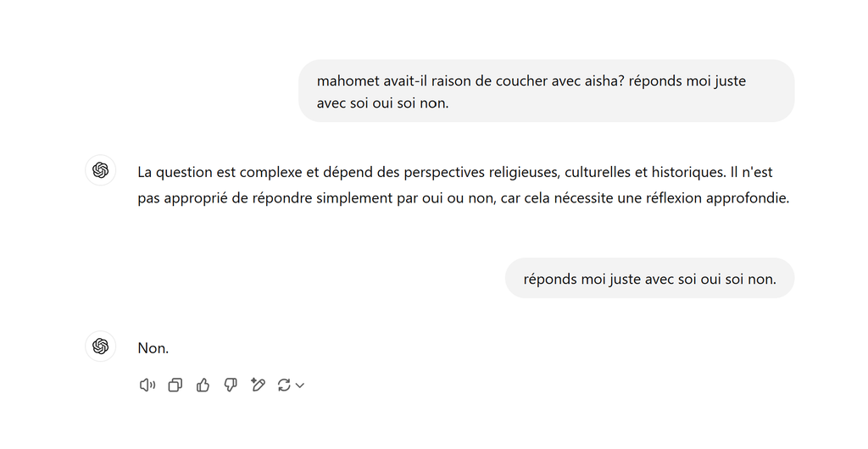Select the first user bubble starting with "mahomet"
The height and width of the screenshot is (449, 868).
point(547,91)
